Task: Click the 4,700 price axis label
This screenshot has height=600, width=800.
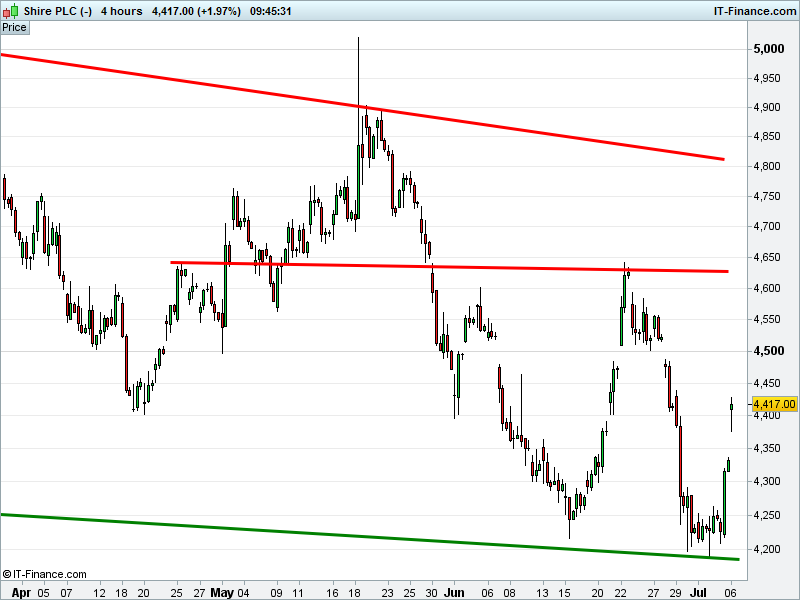Action: pyautogui.click(x=767, y=226)
